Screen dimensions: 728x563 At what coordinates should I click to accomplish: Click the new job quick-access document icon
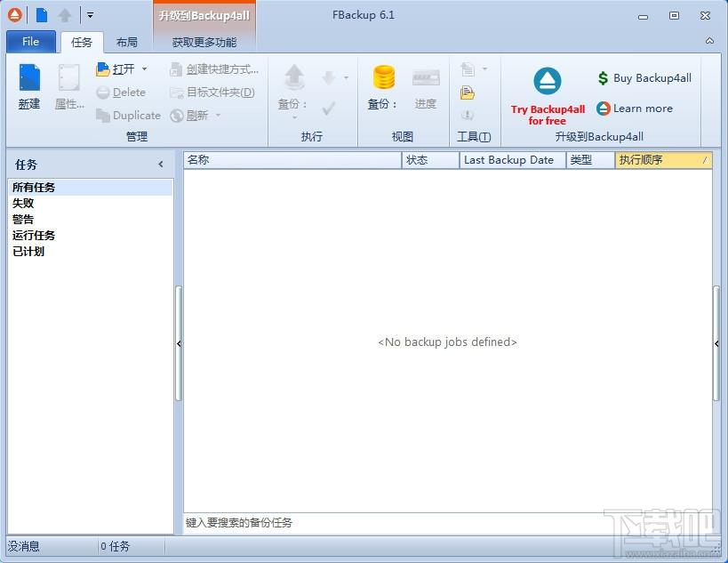click(42, 15)
